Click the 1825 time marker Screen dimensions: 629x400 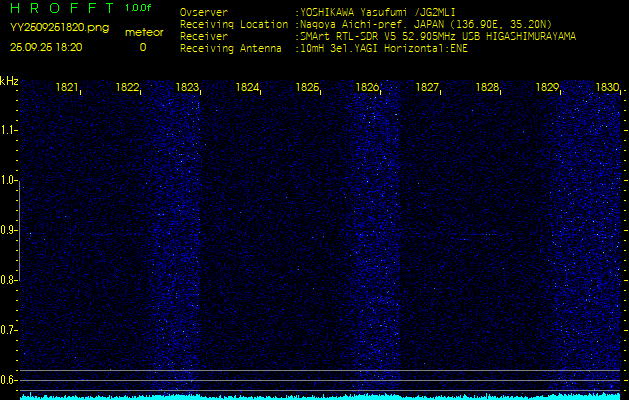(x=307, y=87)
